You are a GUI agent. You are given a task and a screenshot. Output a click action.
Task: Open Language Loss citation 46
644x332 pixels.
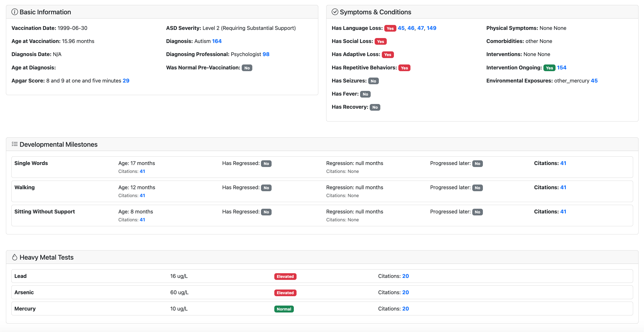[411, 28]
